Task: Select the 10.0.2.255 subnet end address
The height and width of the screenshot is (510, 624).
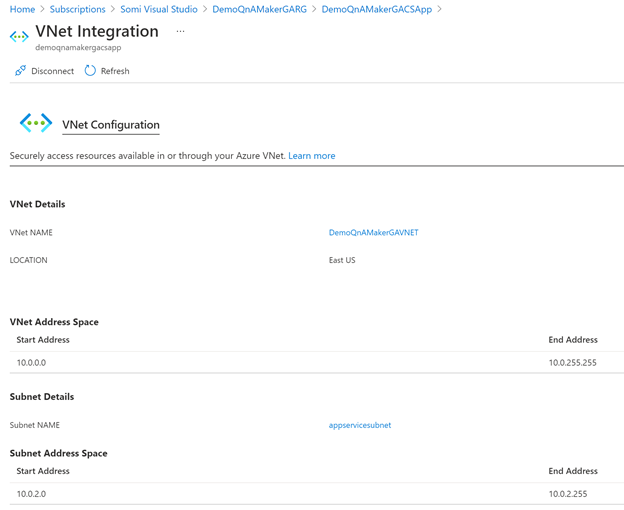Action: 568,494
